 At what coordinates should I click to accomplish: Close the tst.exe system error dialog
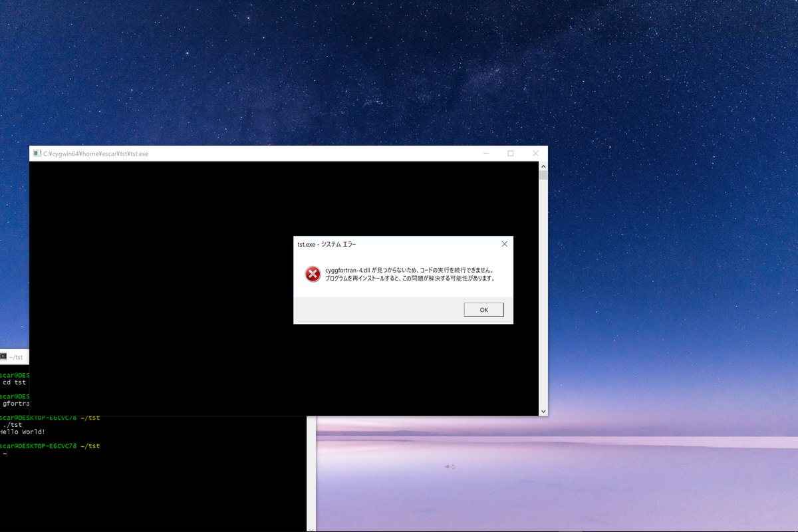coord(504,244)
